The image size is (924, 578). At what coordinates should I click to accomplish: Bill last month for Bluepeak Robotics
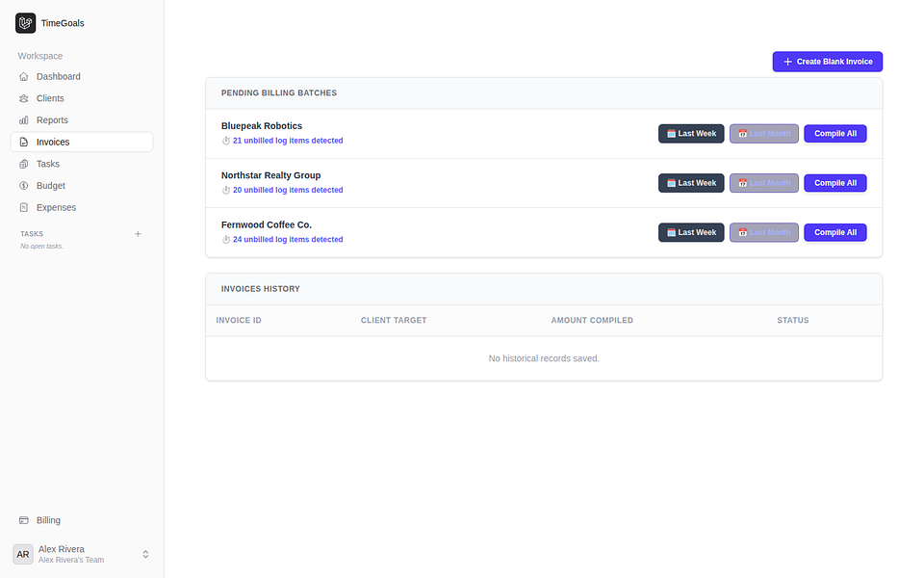coord(763,134)
